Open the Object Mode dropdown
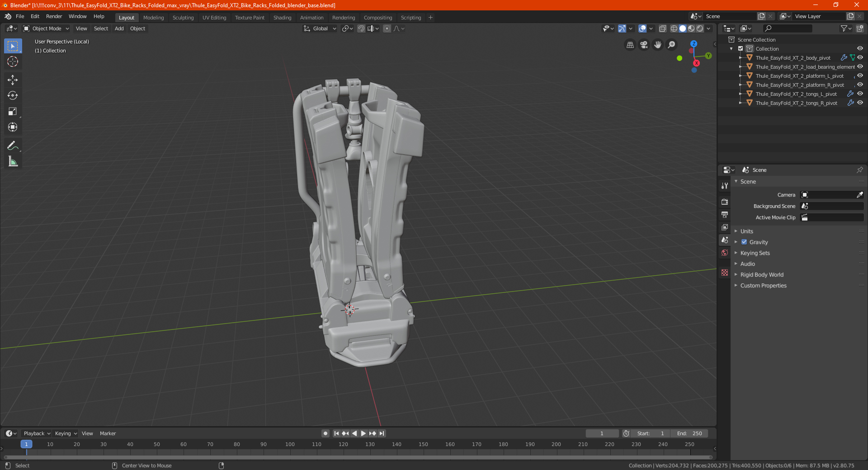 (x=46, y=28)
